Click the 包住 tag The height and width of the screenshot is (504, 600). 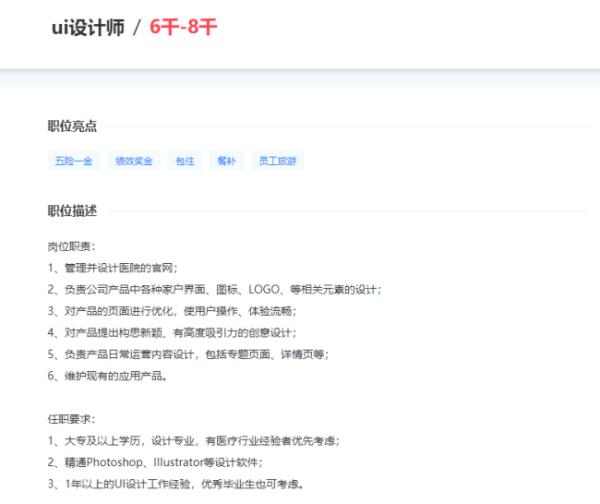[185, 161]
